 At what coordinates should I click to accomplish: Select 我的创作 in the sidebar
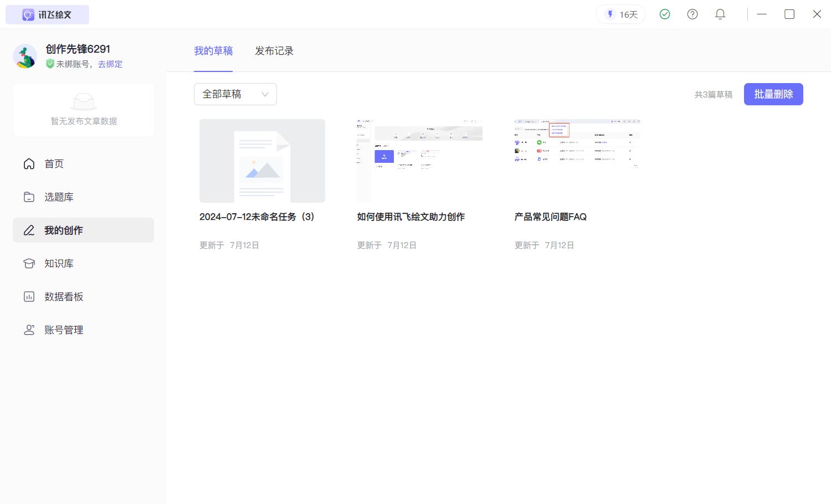(83, 230)
